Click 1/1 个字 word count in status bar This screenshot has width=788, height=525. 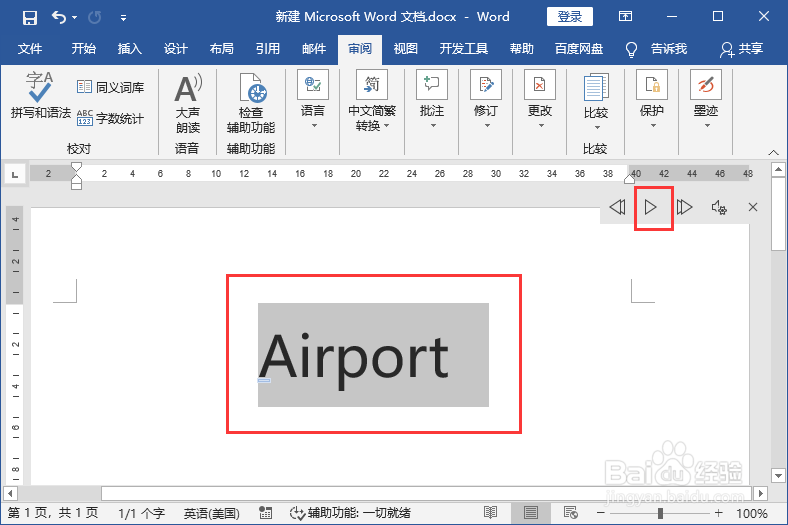141,513
